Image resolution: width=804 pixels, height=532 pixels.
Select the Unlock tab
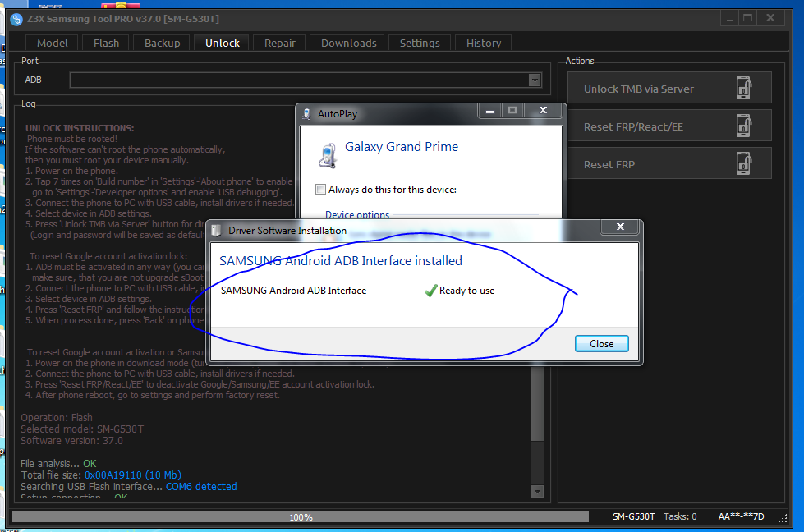(222, 43)
